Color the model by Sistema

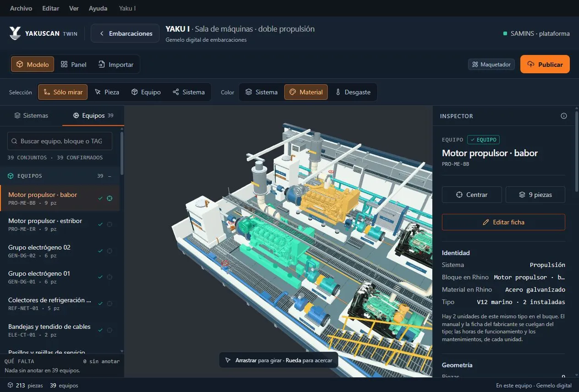pos(261,92)
